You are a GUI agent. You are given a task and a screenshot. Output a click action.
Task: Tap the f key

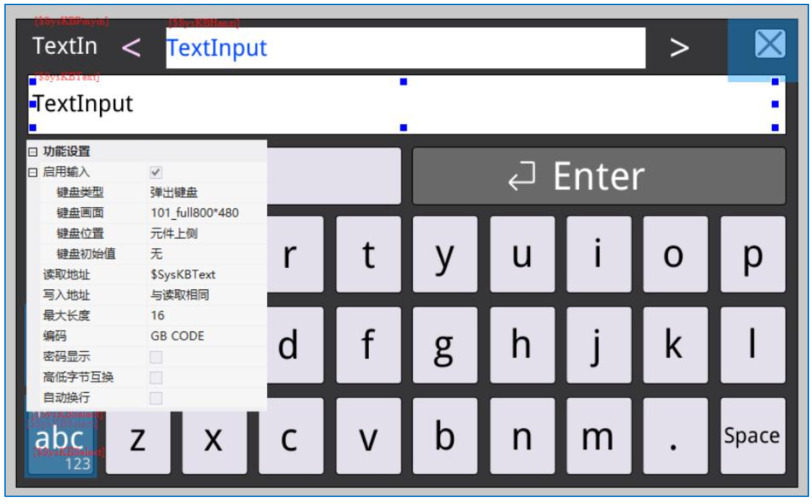368,346
